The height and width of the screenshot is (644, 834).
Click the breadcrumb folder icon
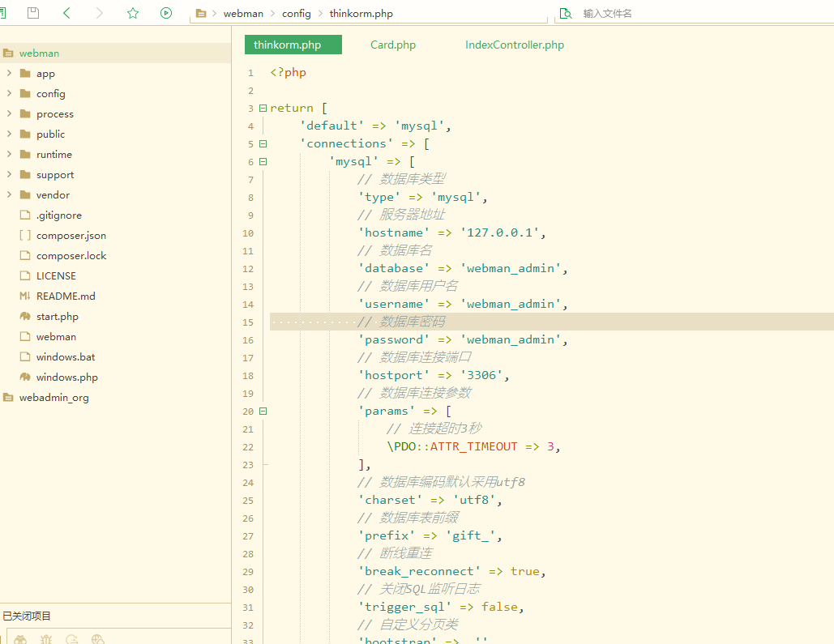201,13
